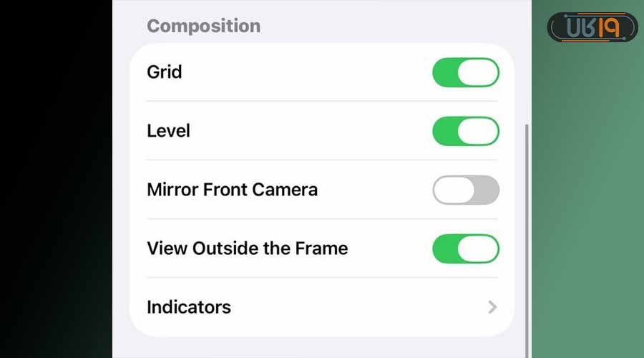
Task: Click the empty space below the Indicators card
Action: click(322, 348)
